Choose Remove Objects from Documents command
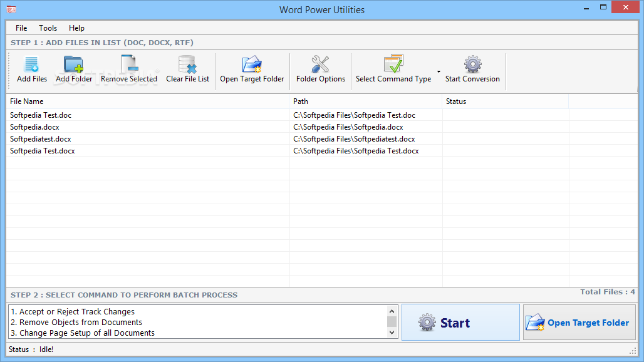 click(x=76, y=322)
